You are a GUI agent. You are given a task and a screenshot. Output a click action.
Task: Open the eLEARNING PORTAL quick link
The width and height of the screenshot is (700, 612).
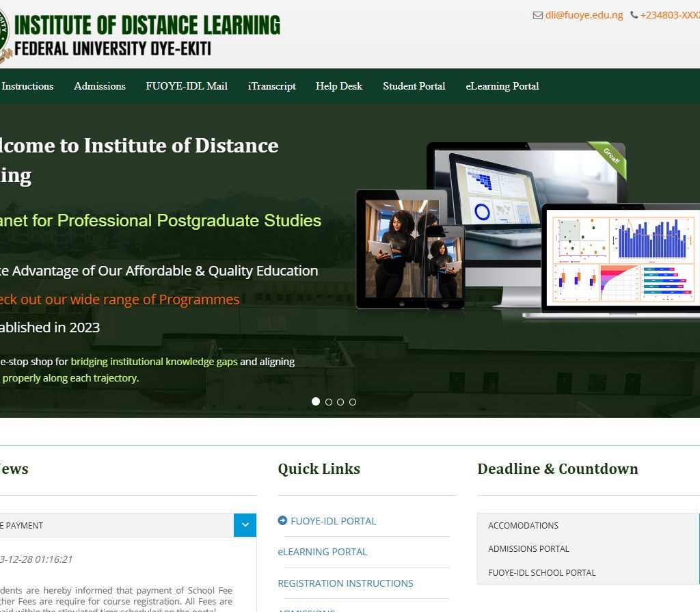322,552
